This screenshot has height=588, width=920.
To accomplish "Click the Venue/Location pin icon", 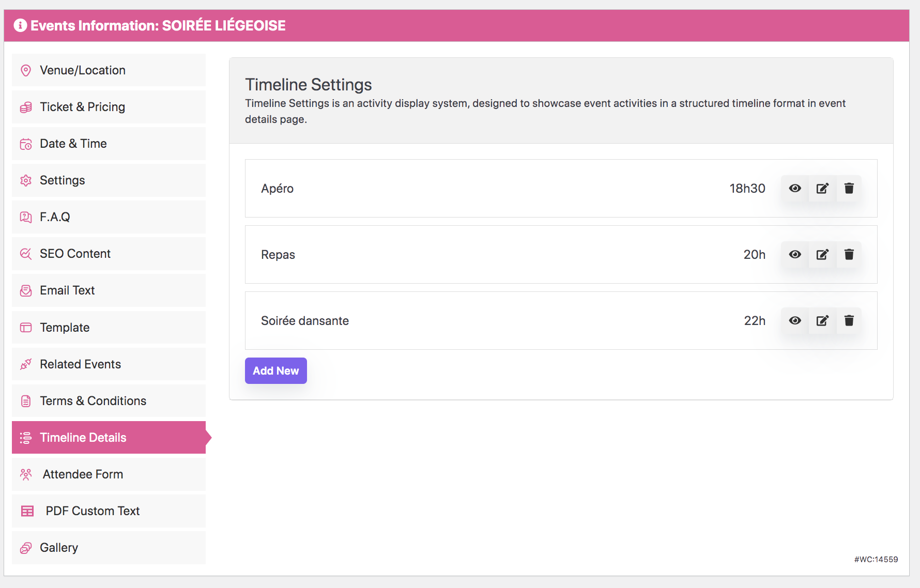I will coord(25,70).
